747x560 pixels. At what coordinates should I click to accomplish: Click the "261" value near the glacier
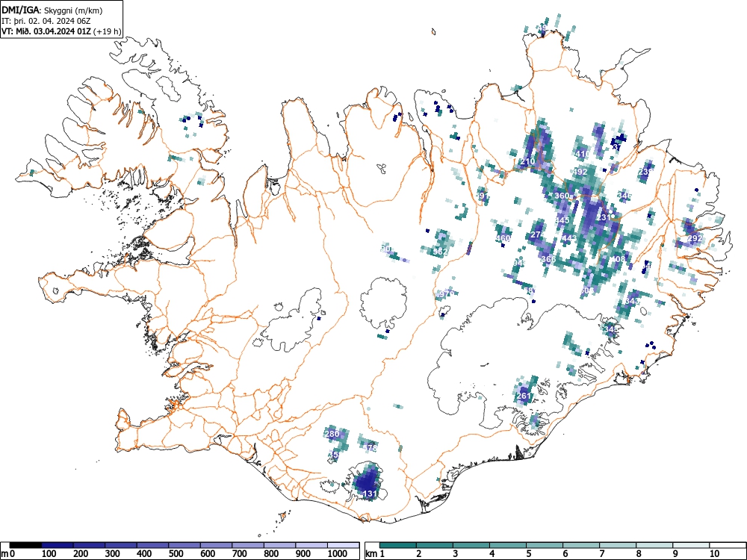coord(524,396)
